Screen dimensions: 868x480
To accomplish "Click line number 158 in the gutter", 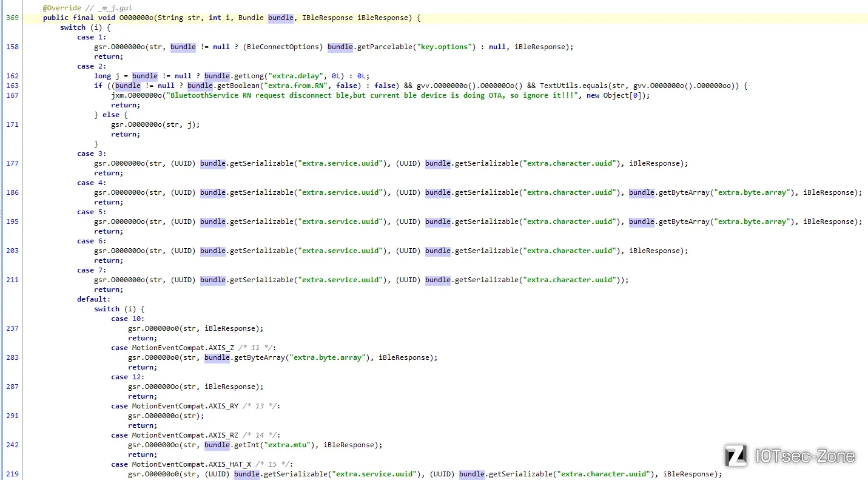I will [x=12, y=47].
